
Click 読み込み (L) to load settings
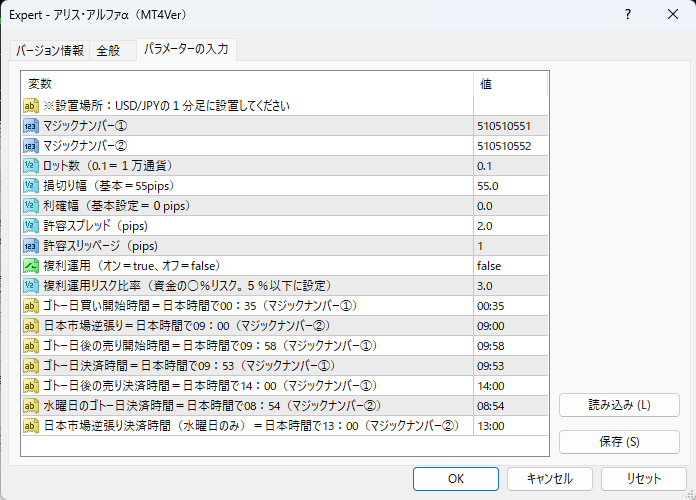pos(619,405)
